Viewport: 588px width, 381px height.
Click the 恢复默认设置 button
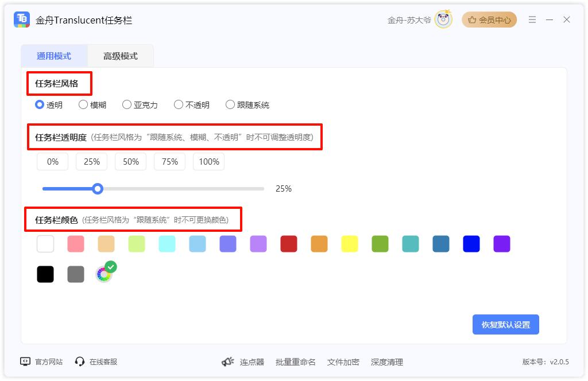click(x=505, y=324)
